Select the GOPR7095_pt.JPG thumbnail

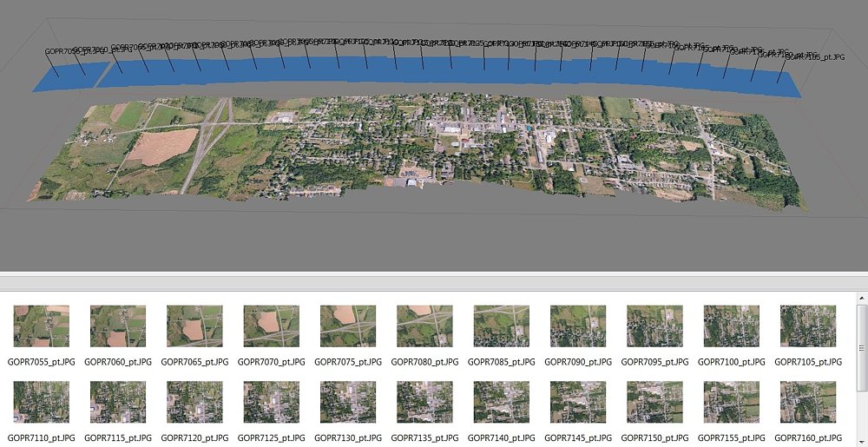click(654, 326)
